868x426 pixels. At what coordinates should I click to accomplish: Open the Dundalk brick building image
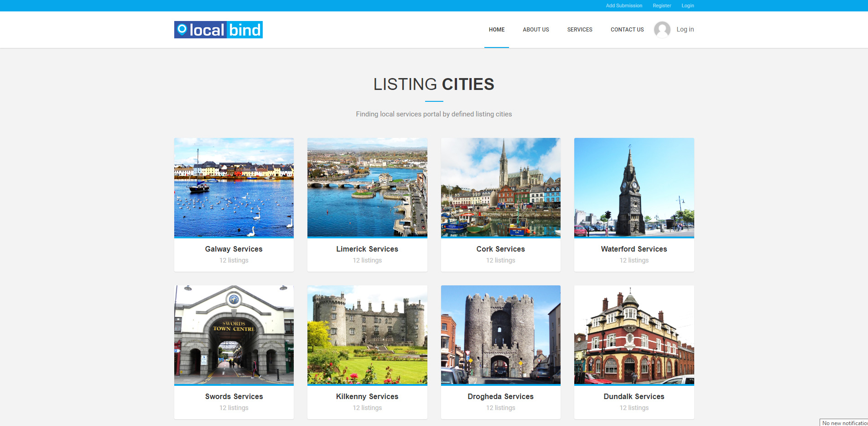(x=634, y=335)
